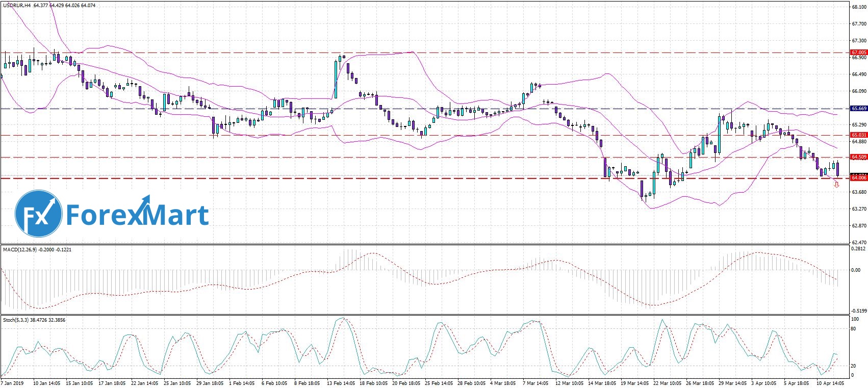Click the 7 Jan 2019 date label
Screen dimensions: 868x388
click(x=12, y=383)
